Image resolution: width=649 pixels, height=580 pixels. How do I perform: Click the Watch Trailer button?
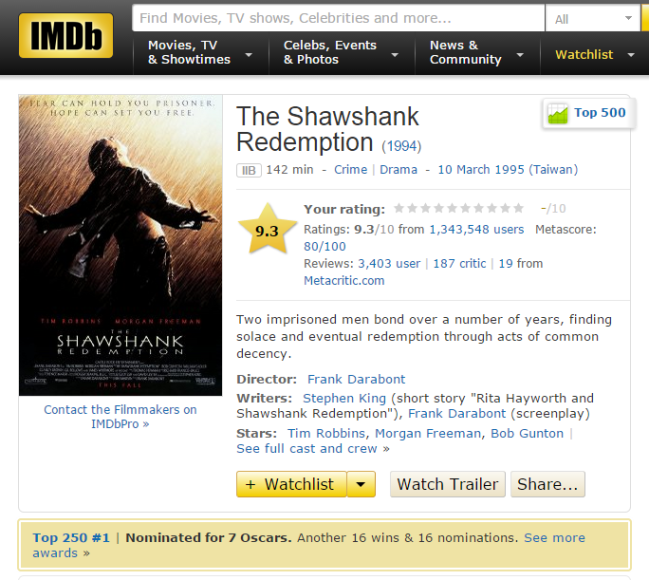click(447, 484)
